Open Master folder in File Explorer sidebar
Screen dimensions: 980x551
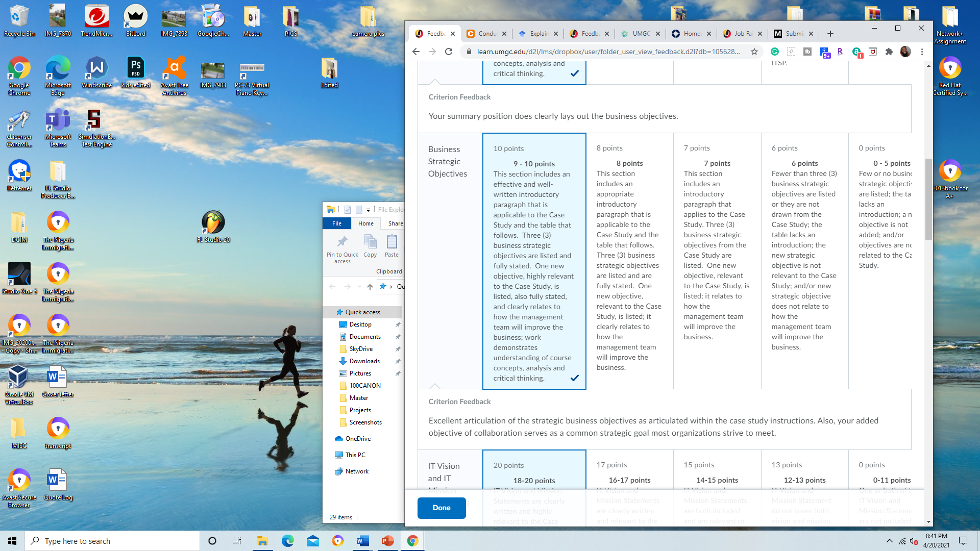358,398
